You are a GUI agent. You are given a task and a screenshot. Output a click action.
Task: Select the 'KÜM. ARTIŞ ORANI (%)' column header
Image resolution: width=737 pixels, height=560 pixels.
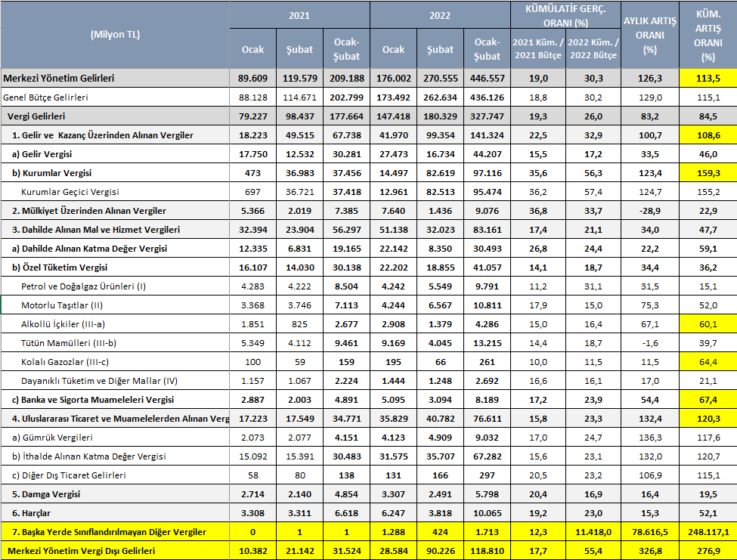coord(708,35)
